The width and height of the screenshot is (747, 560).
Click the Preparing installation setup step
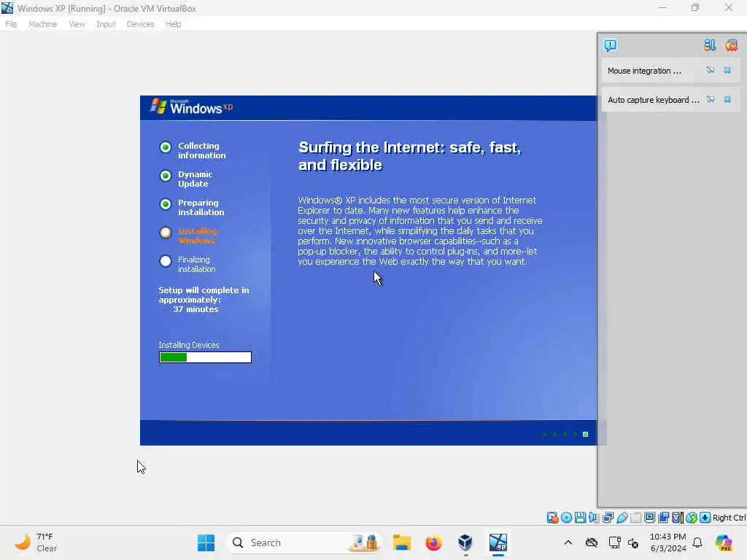(192, 208)
